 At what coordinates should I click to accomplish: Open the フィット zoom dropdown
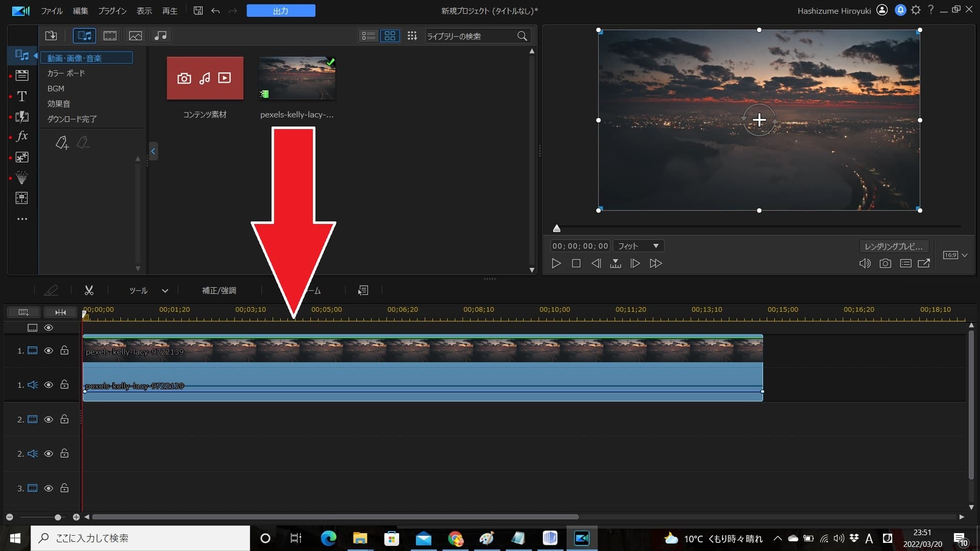[638, 246]
